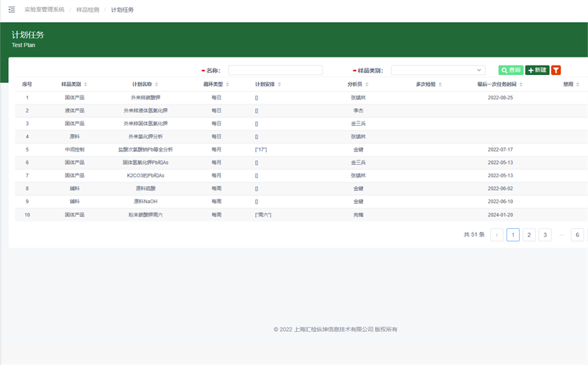Go to page 2 of results
588x365 pixels.
[529, 235]
